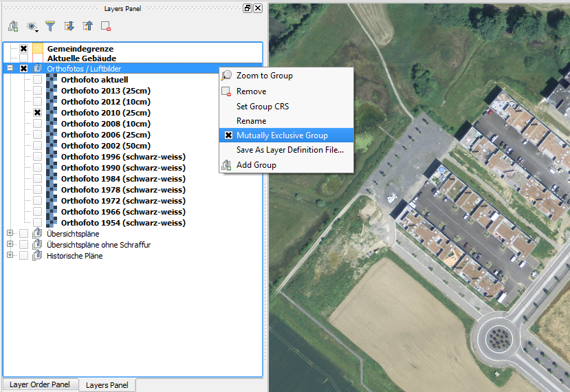This screenshot has height=392, width=570.
Task: Enable the Orthofoto aktuell layer checkbox
Action: pos(37,80)
